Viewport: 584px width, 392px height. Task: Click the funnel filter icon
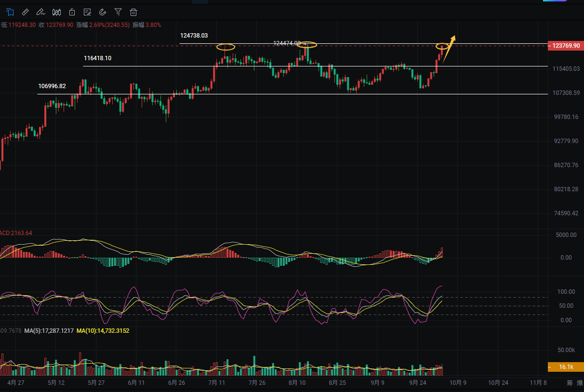coord(118,12)
